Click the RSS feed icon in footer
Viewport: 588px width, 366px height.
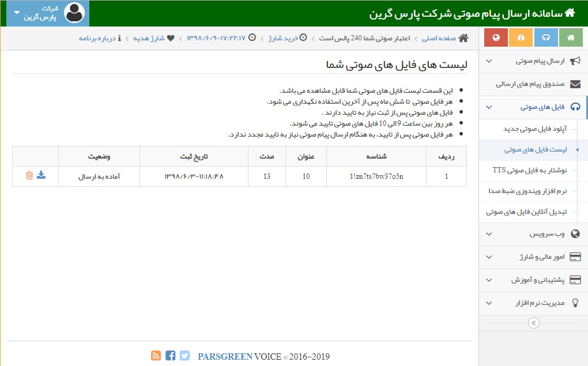pyautogui.click(x=156, y=356)
